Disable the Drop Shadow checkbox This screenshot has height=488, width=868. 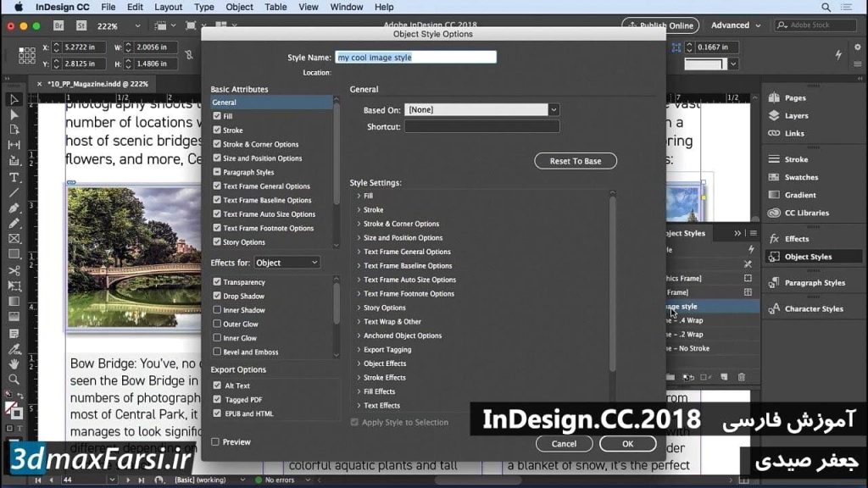(216, 296)
